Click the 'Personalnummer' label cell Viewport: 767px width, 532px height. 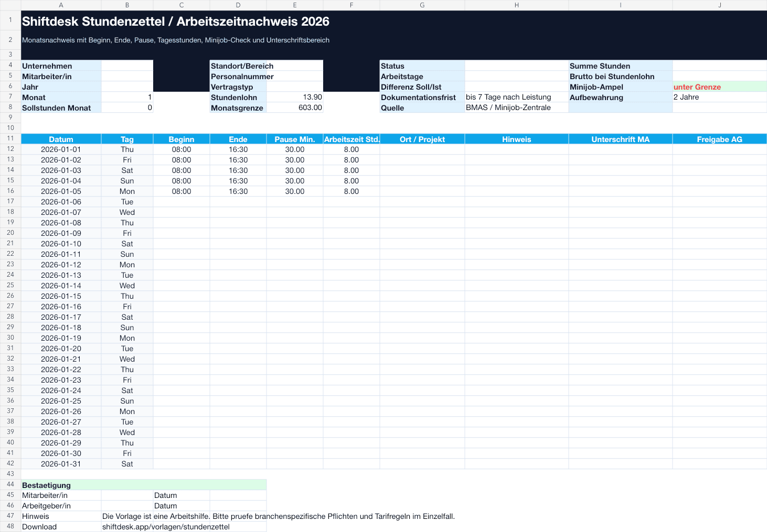238,76
